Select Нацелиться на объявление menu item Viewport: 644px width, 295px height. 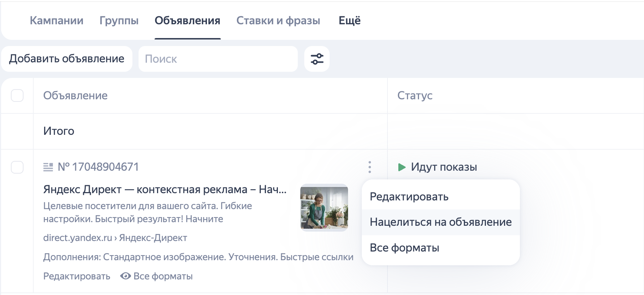(x=440, y=222)
